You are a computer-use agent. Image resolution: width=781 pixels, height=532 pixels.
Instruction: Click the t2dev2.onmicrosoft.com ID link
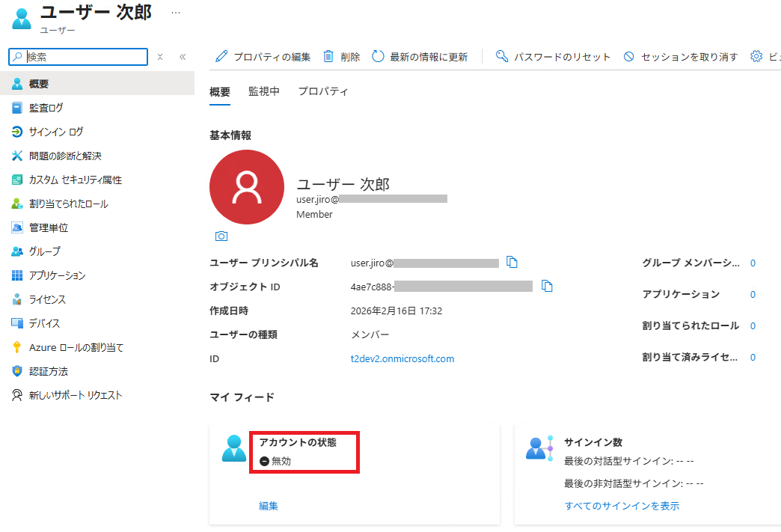point(402,358)
